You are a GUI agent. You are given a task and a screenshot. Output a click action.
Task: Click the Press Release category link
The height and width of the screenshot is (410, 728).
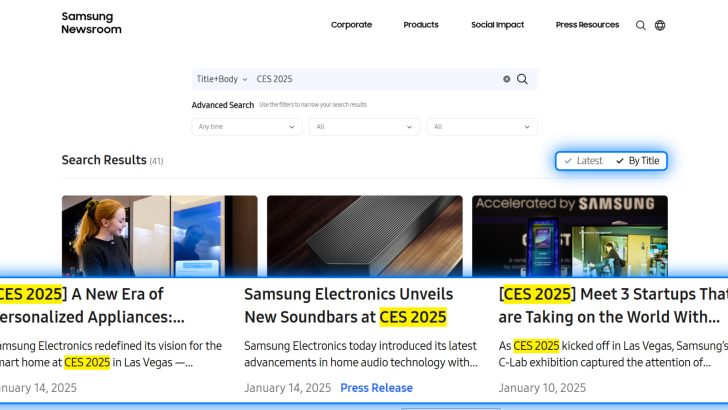pyautogui.click(x=377, y=388)
